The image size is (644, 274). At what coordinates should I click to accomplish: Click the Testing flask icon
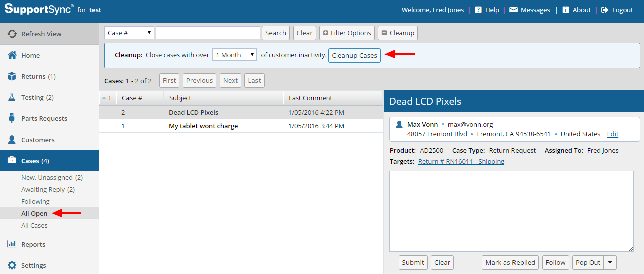12,97
